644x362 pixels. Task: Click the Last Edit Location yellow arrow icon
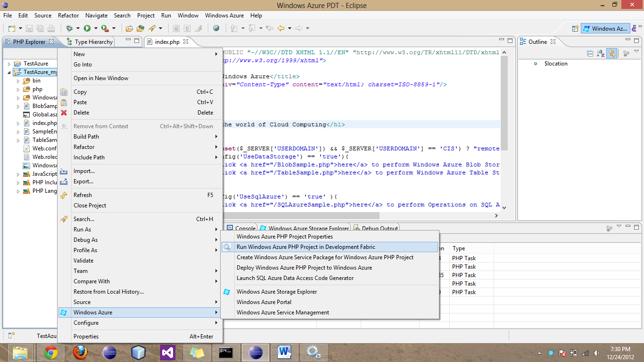[270, 28]
